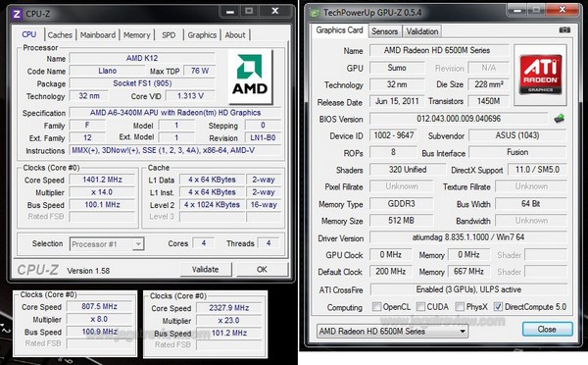
Task: Toggle the CUDA checkbox
Action: point(420,306)
